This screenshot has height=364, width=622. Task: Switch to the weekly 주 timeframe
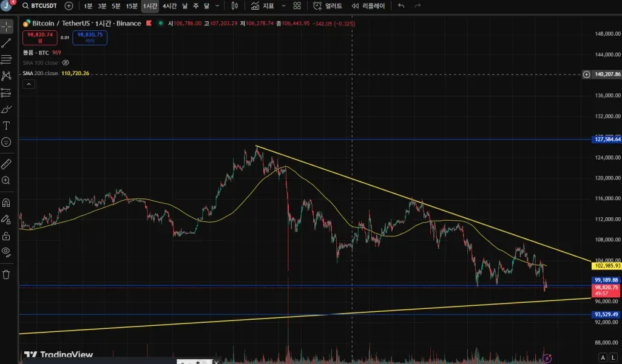point(195,6)
